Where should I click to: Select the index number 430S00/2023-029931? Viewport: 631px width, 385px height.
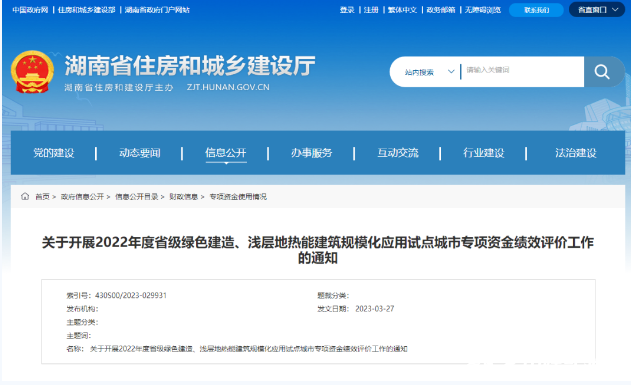(x=131, y=295)
